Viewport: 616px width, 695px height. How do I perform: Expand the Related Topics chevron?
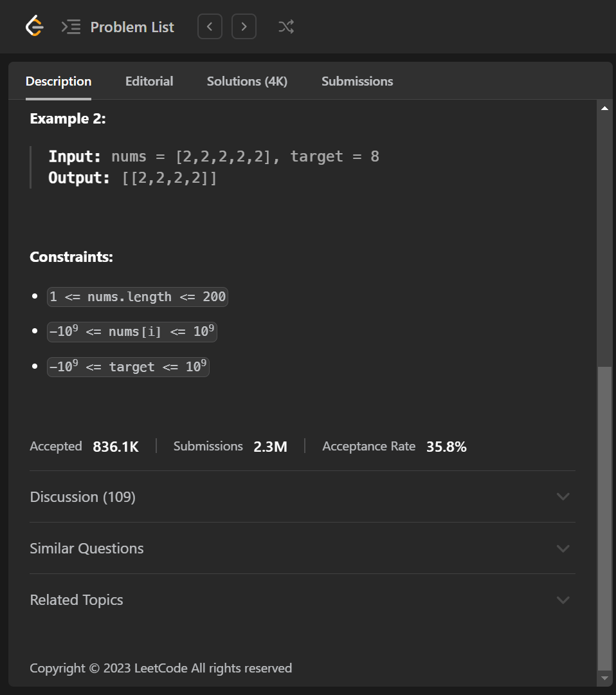click(563, 600)
